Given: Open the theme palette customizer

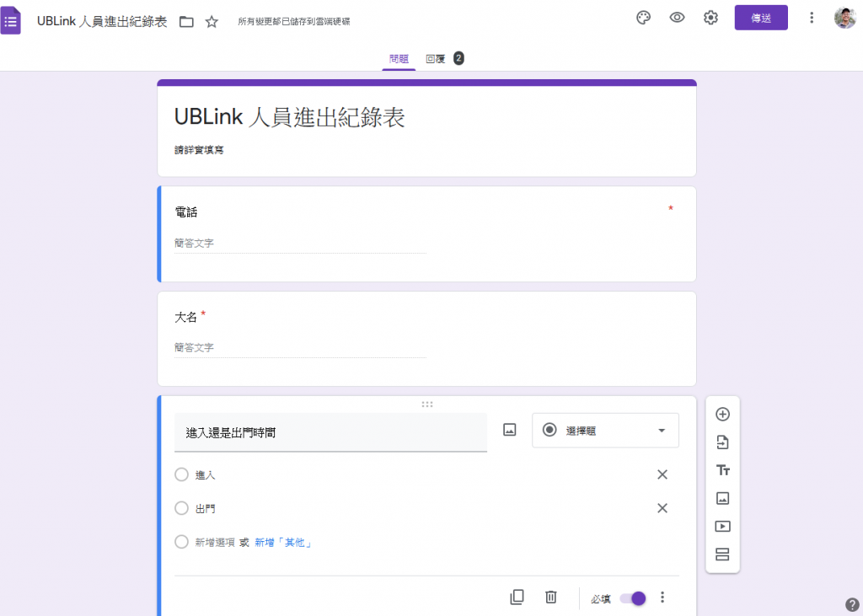Looking at the screenshot, I should point(643,18).
